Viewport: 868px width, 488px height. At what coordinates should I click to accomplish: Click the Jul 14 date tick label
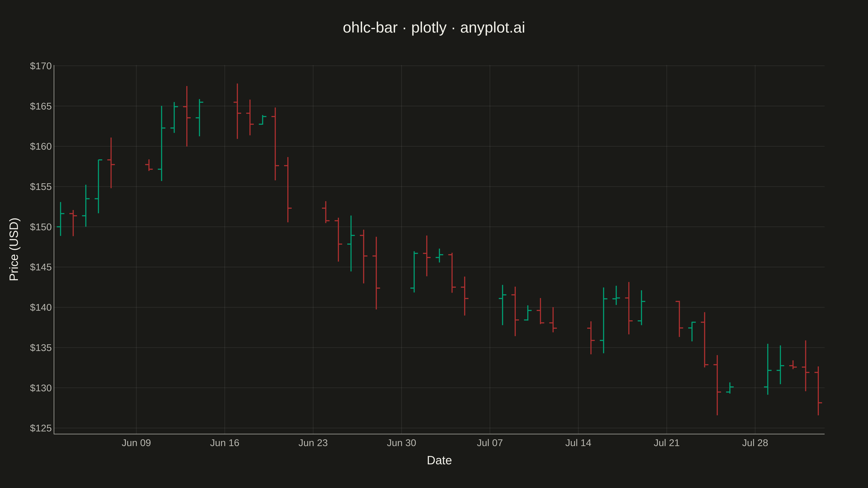pos(578,443)
